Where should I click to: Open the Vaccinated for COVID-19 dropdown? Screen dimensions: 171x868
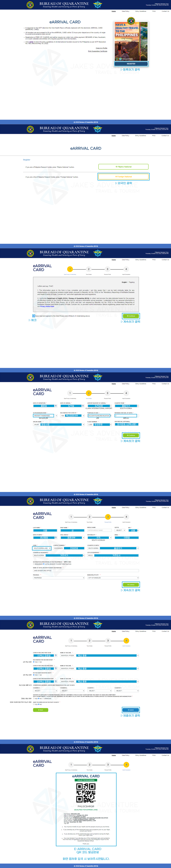coord(72,416)
